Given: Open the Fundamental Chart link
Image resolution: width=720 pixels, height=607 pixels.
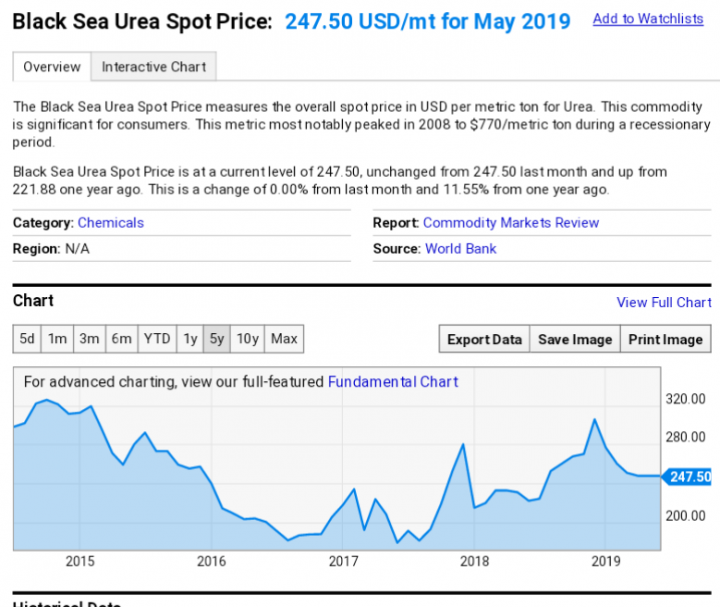Looking at the screenshot, I should [x=393, y=381].
